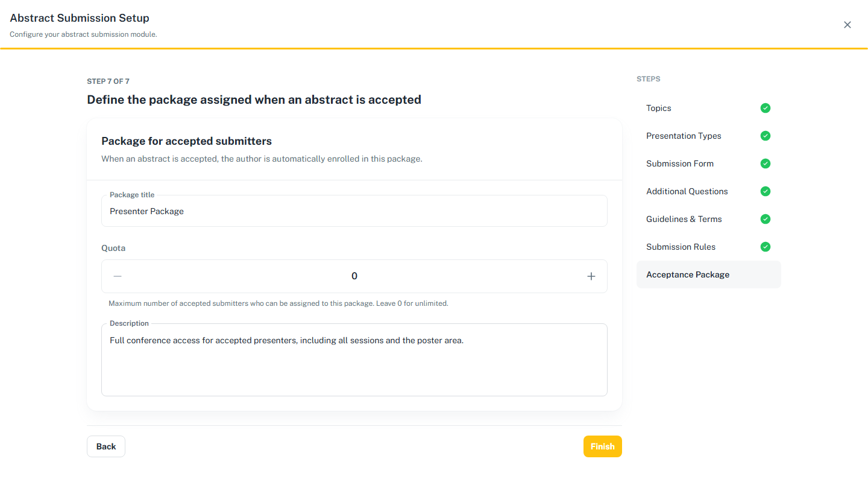The width and height of the screenshot is (868, 482).
Task: Click the quota help text about unlimited
Action: coord(278,303)
